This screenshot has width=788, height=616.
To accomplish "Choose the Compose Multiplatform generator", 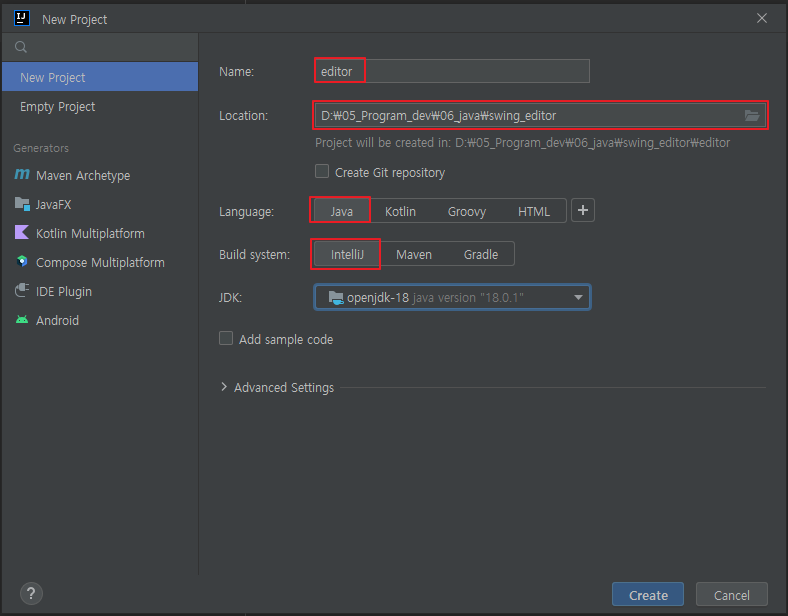I will pyautogui.click(x=100, y=262).
